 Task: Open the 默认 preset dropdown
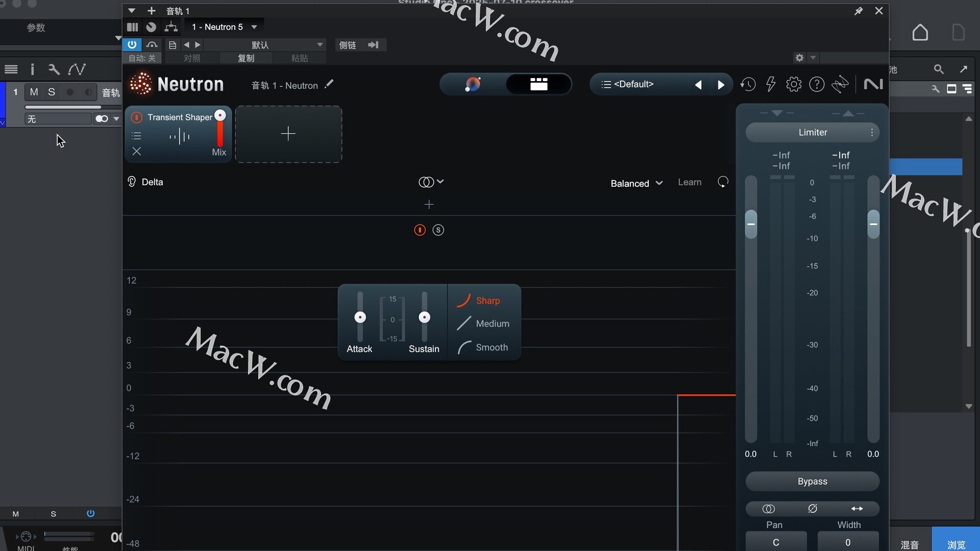[x=265, y=45]
